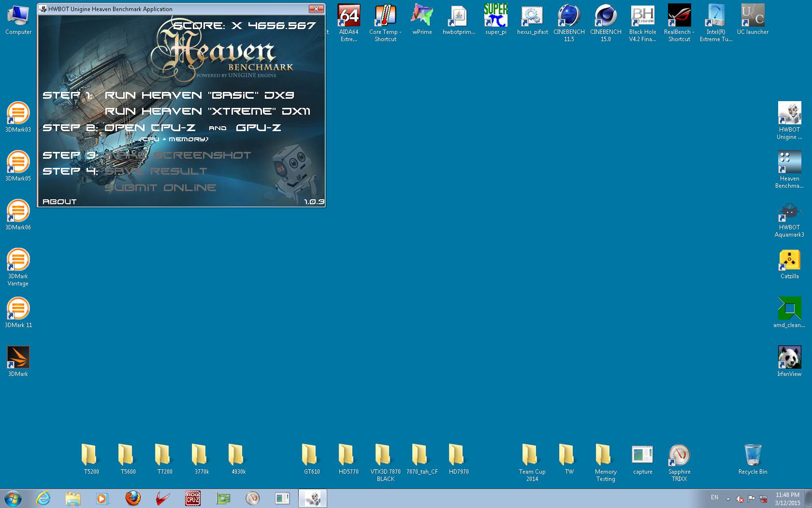Open GPU-Z link in Heaven app
Screen dimensions: 812x508
258,128
